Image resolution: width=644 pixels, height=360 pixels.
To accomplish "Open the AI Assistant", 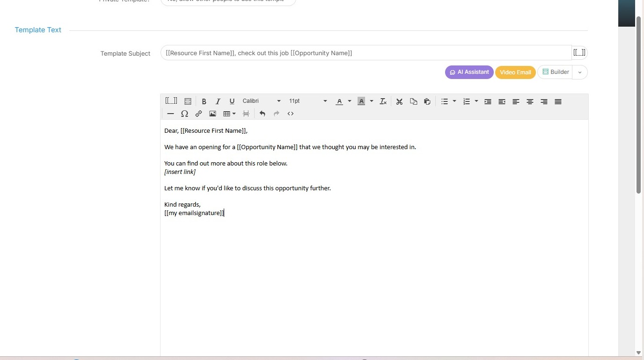I will [x=469, y=72].
